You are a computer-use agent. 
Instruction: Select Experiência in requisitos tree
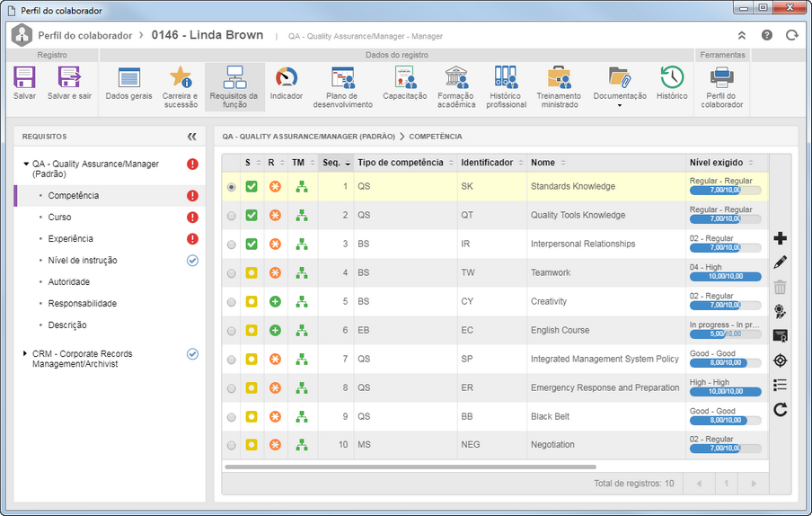[70, 239]
